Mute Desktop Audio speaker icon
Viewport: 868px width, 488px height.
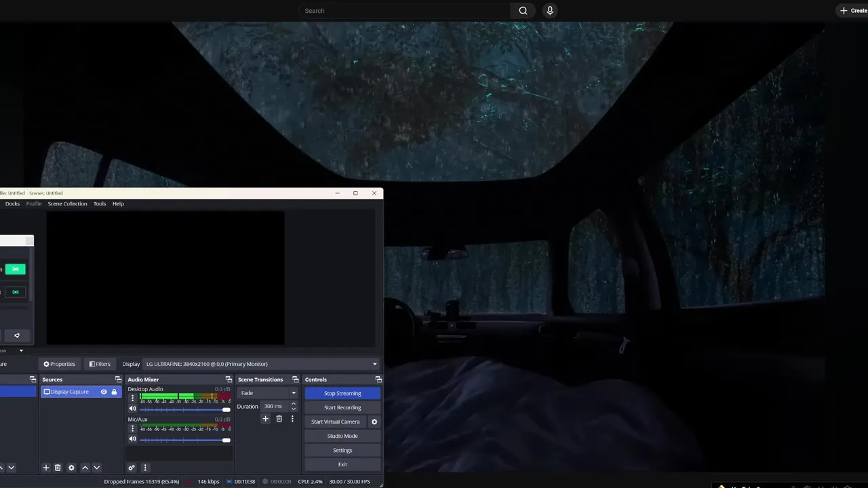(x=133, y=409)
